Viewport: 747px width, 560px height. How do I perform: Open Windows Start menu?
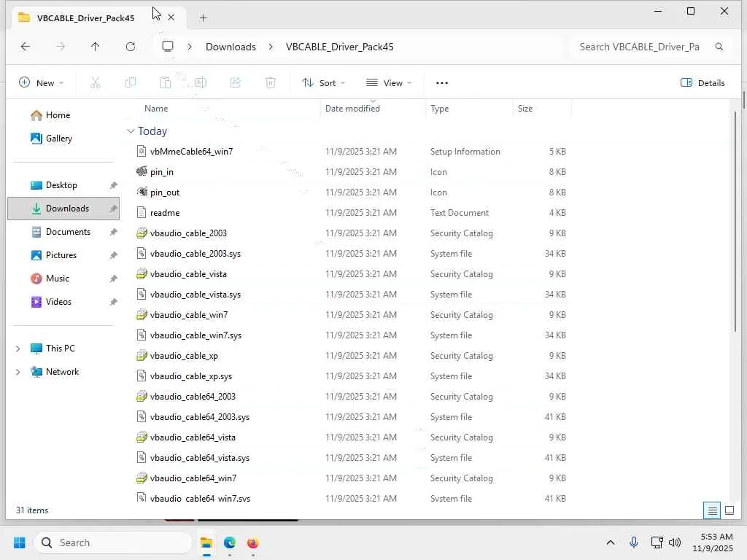20,542
